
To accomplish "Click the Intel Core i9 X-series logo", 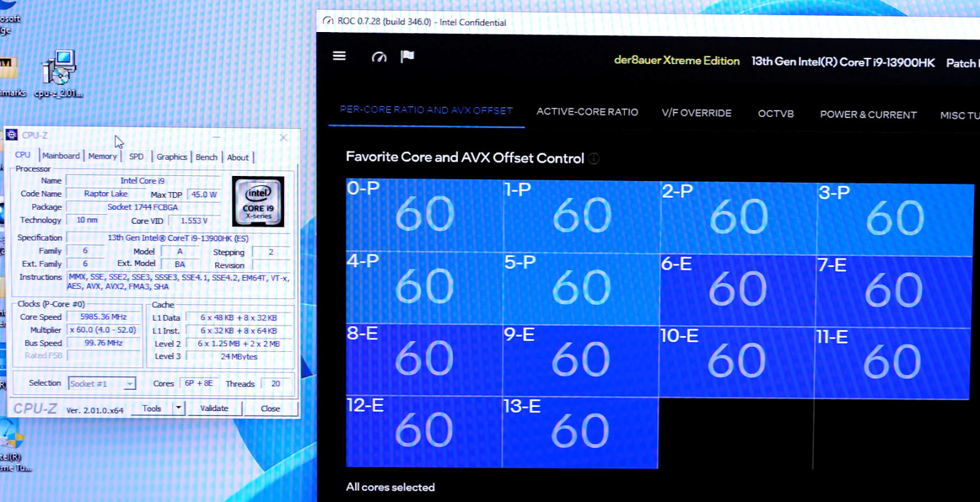I will coord(258,201).
